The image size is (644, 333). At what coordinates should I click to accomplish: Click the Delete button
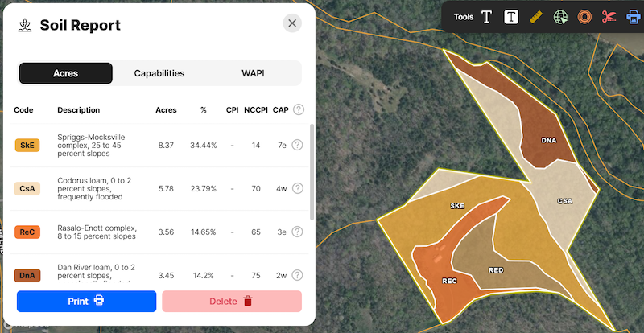coord(232,301)
